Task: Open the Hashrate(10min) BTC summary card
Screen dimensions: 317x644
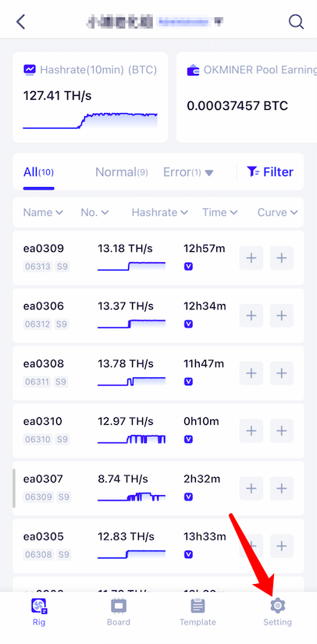Action: pyautogui.click(x=90, y=97)
